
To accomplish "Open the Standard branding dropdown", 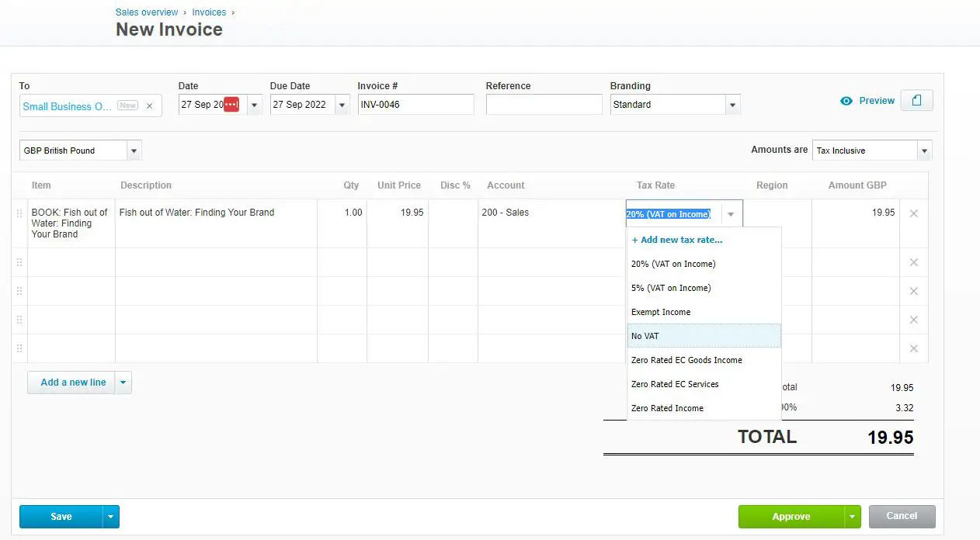I will click(731, 105).
